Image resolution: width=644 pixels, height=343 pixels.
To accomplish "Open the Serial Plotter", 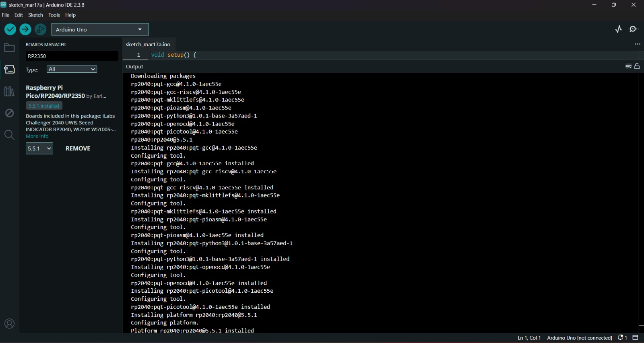I will point(619,29).
